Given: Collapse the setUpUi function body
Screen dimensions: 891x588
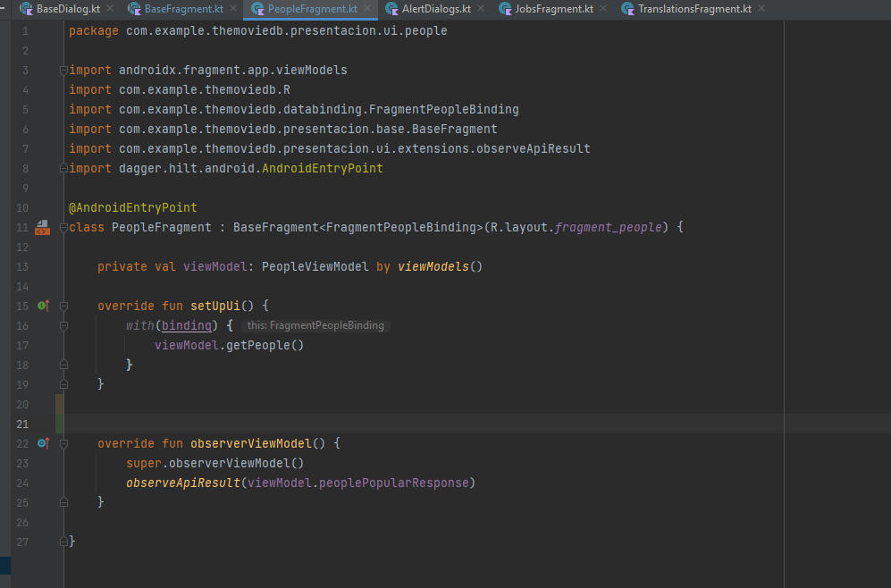Looking at the screenshot, I should 63,306.
